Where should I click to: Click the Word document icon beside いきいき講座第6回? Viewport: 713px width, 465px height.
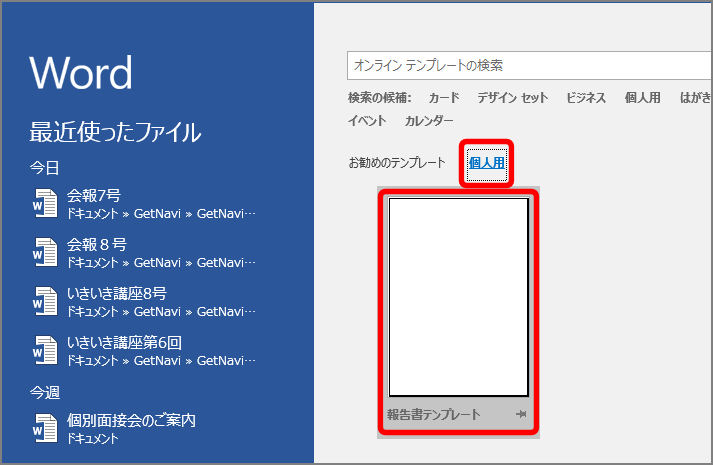pos(45,350)
